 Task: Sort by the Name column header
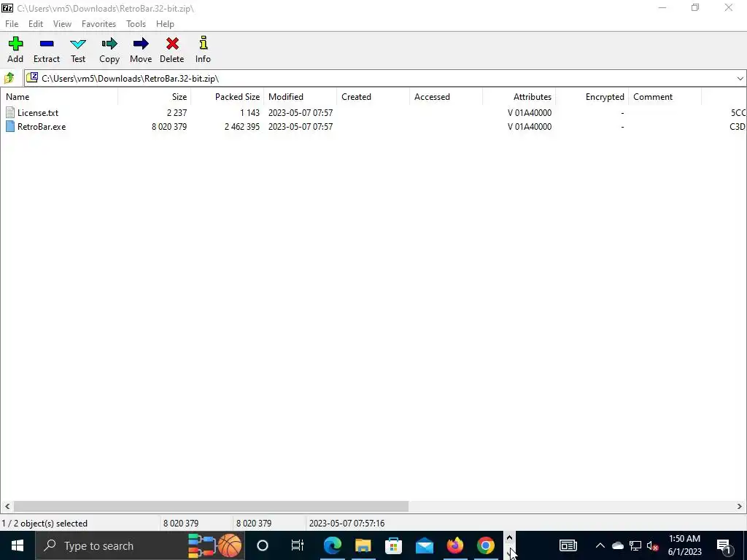click(59, 97)
